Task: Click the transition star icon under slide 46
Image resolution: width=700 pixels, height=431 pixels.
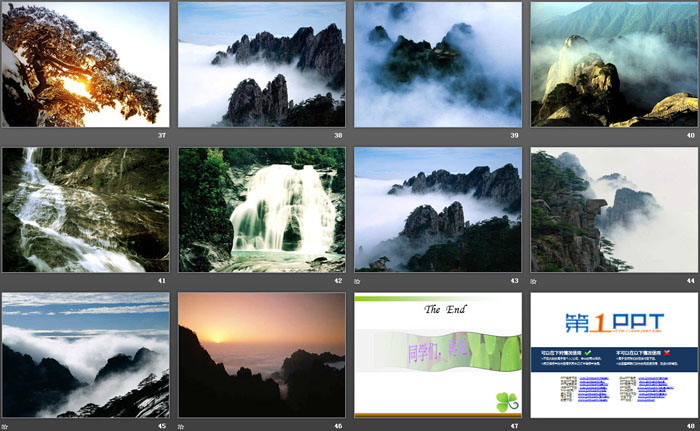Action: 183,424
